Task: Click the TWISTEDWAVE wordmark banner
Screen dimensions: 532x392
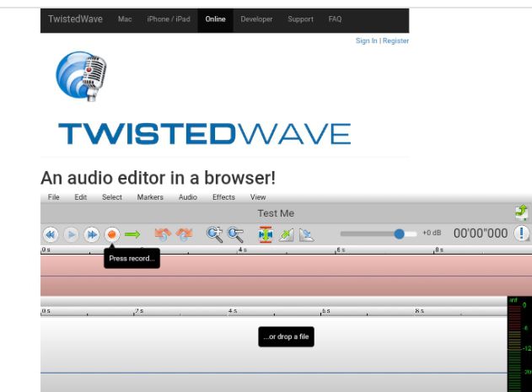Action: 205,134
